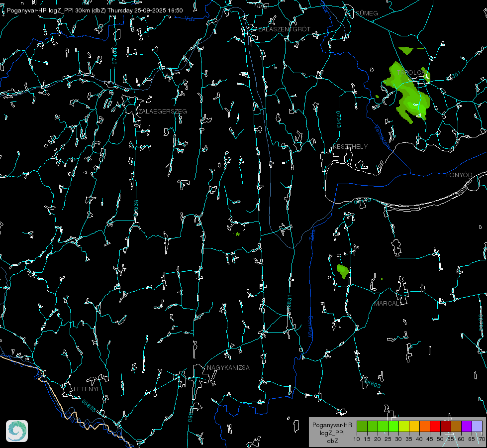Click the 10–15 dBZ dark green swatch
Viewport: 487px width, 448px height.
(x=362, y=426)
